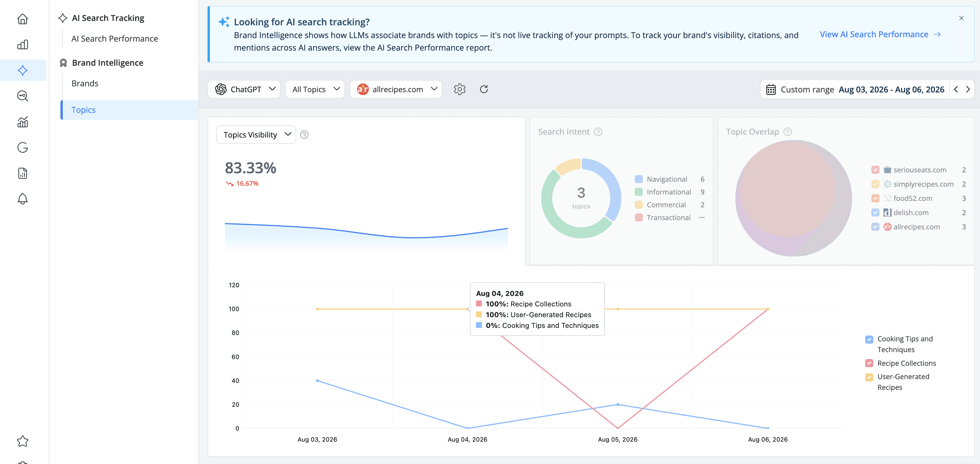The image size is (980, 464).
Task: Click Brand Intelligence section heading
Action: [x=108, y=63]
